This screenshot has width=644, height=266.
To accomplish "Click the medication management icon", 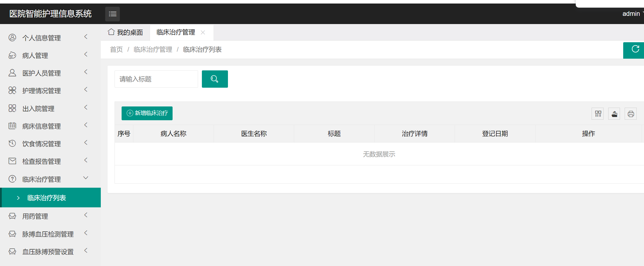I will [12, 216].
